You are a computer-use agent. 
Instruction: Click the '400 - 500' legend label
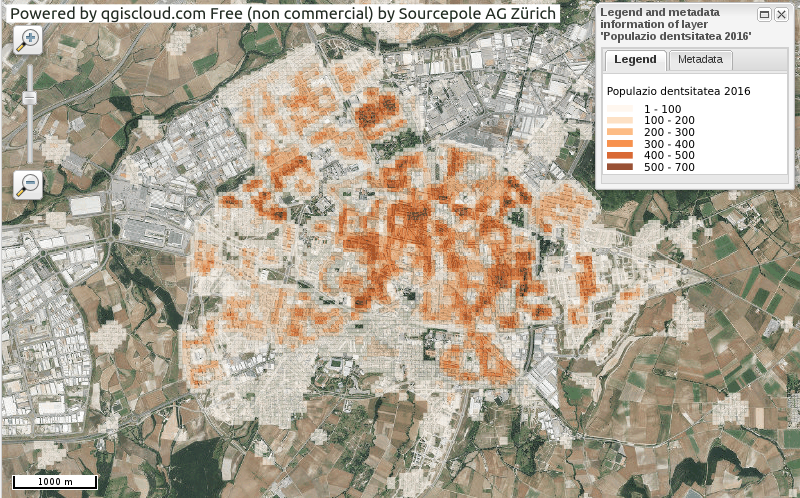coord(669,155)
